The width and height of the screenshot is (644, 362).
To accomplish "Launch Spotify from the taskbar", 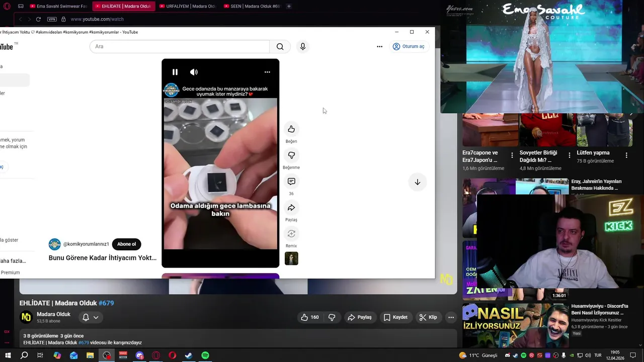I will coord(205,355).
